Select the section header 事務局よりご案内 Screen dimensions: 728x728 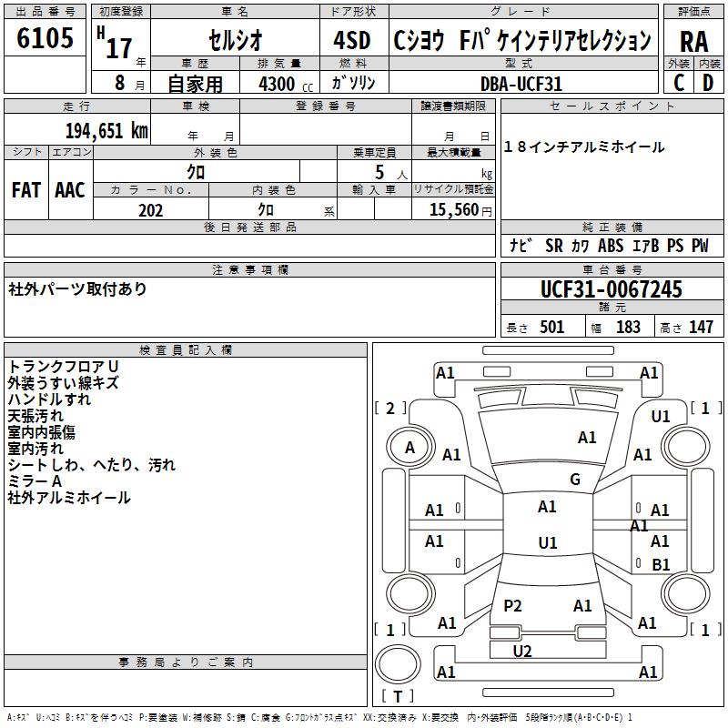point(186,662)
